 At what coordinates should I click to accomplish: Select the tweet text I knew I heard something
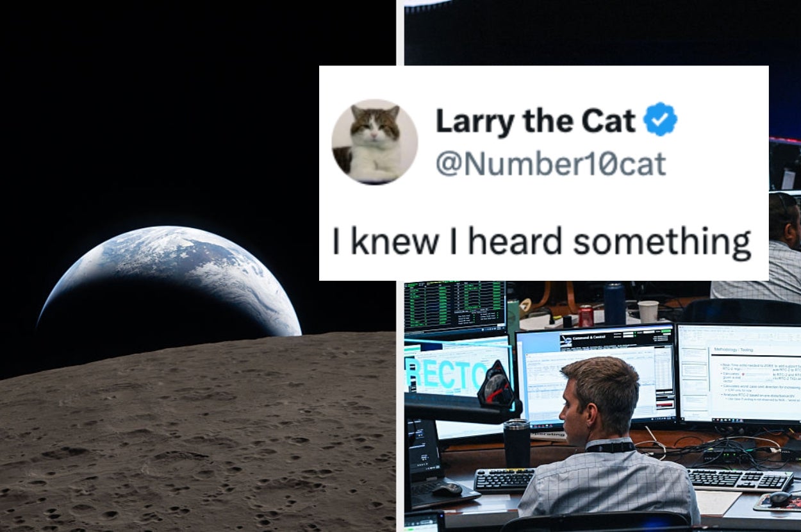point(541,242)
